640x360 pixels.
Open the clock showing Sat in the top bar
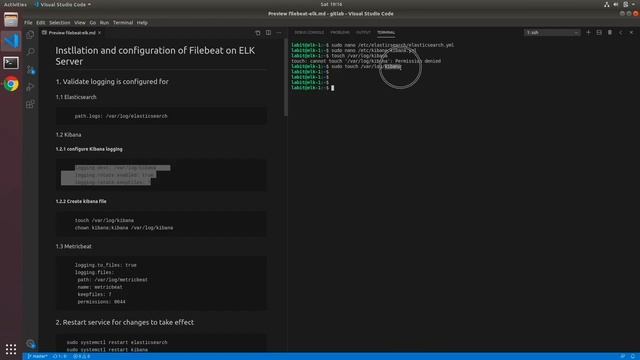click(x=331, y=4)
